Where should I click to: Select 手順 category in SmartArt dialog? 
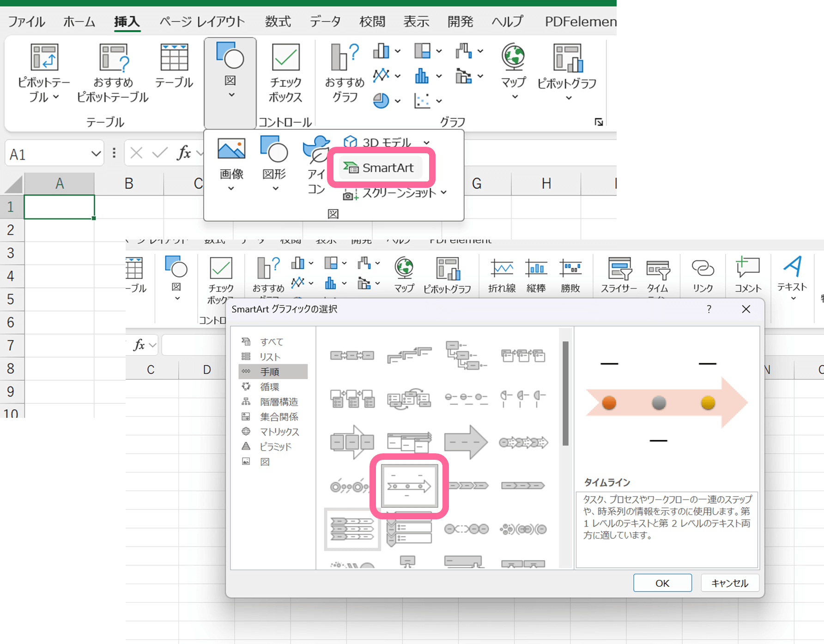(x=273, y=372)
